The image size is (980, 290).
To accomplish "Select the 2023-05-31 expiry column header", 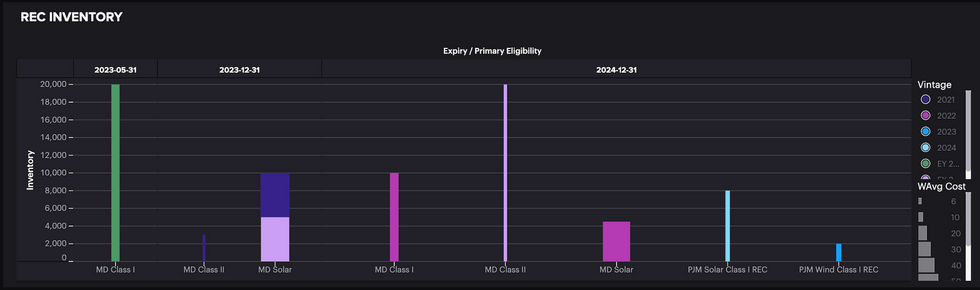I will 115,70.
